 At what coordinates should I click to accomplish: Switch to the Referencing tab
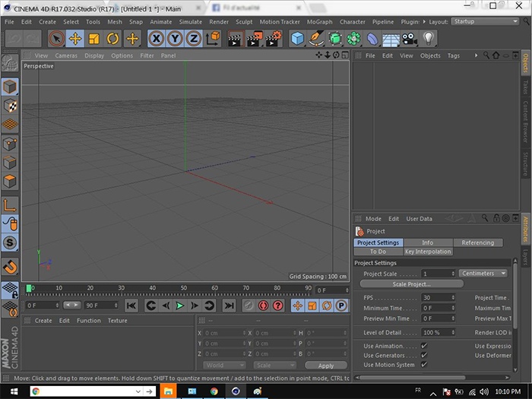(x=478, y=242)
